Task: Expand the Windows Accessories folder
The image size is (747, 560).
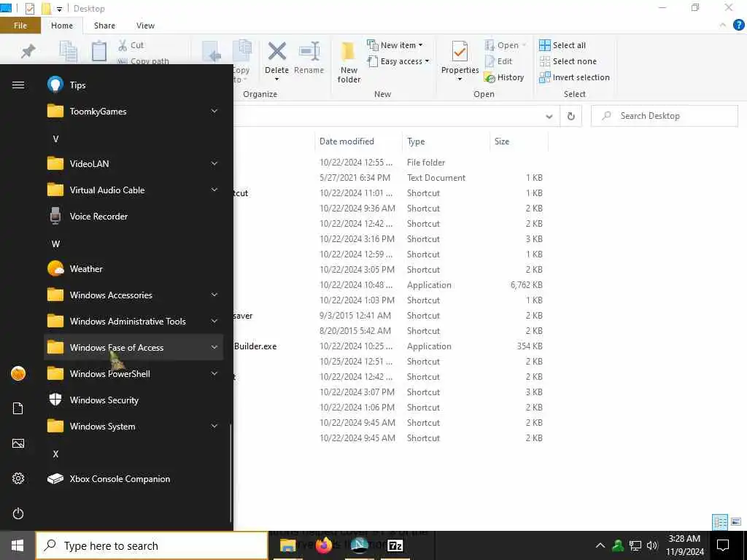Action: [214, 295]
